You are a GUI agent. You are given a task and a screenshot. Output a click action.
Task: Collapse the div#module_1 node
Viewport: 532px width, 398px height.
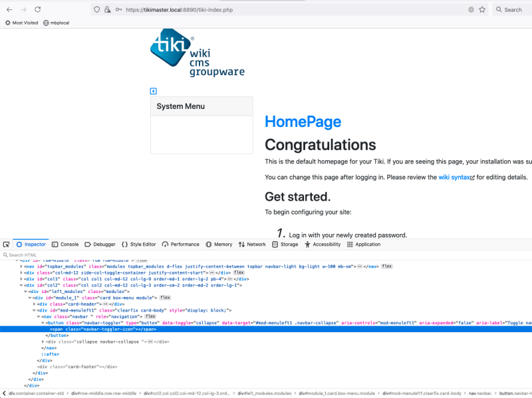[x=30, y=298]
